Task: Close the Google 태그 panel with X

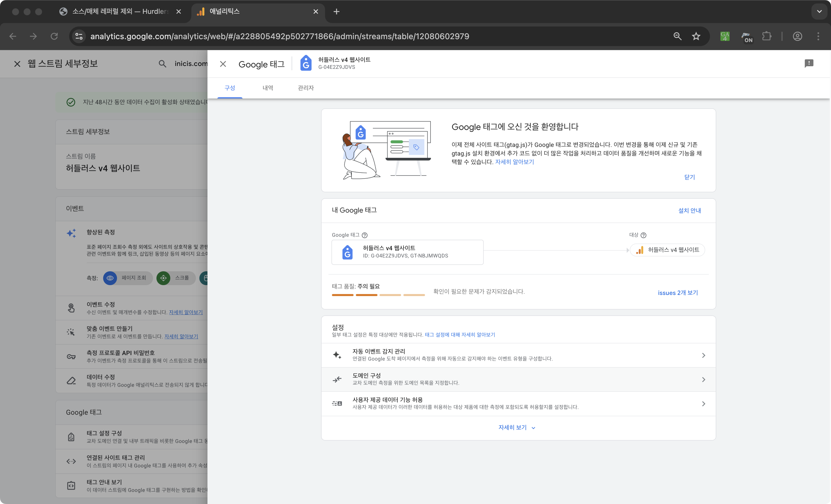Action: [223, 64]
